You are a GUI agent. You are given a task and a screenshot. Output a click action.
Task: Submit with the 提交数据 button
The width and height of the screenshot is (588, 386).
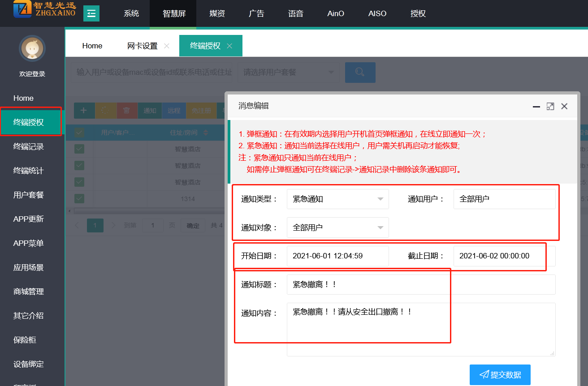click(x=500, y=375)
